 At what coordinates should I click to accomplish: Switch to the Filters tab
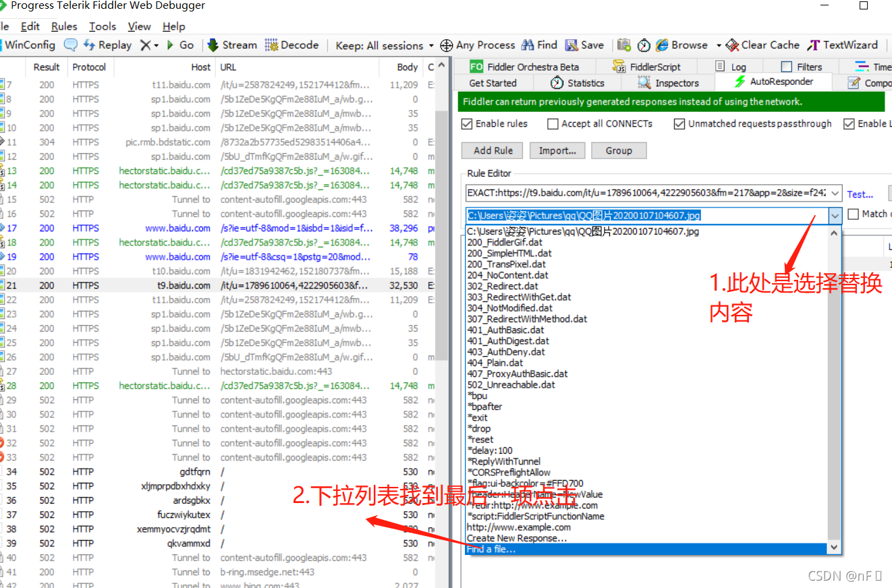802,67
